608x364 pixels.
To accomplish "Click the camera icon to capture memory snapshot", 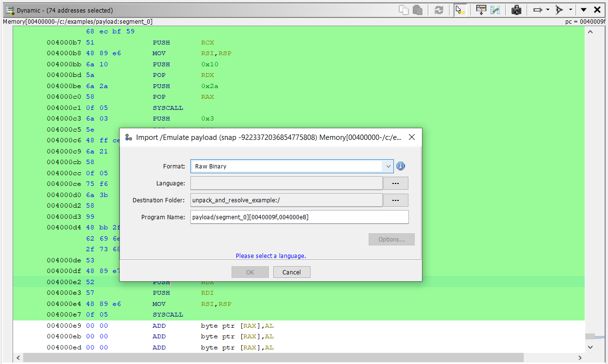I will [516, 9].
